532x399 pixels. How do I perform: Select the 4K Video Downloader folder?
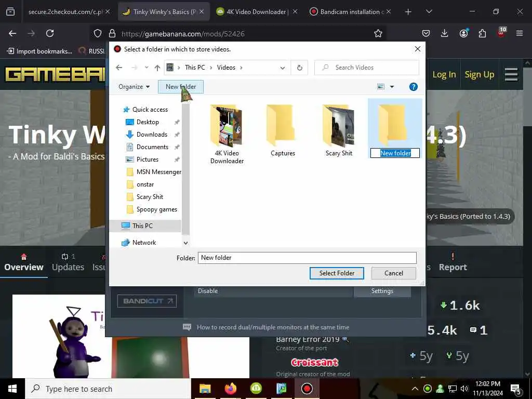click(227, 134)
